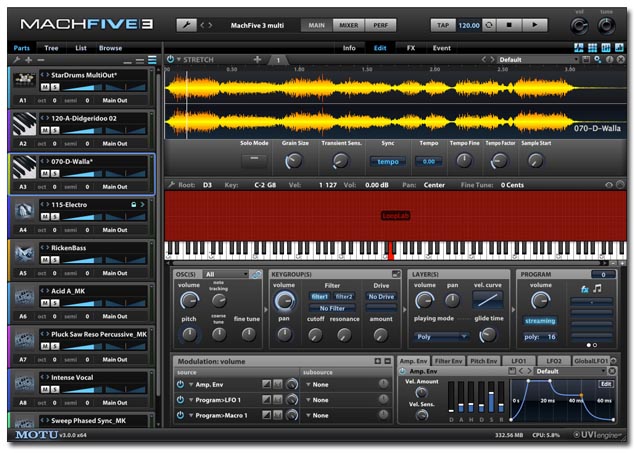Image resolution: width=634 pixels, height=454 pixels.
Task: Open the Amp. Env Default preset dropdown
Action: pos(571,371)
